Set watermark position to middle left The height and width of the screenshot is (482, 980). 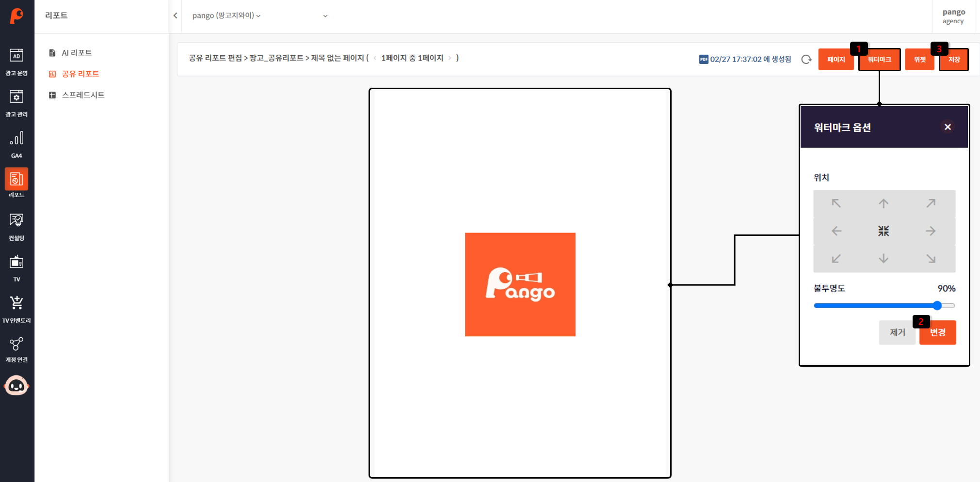(x=836, y=231)
